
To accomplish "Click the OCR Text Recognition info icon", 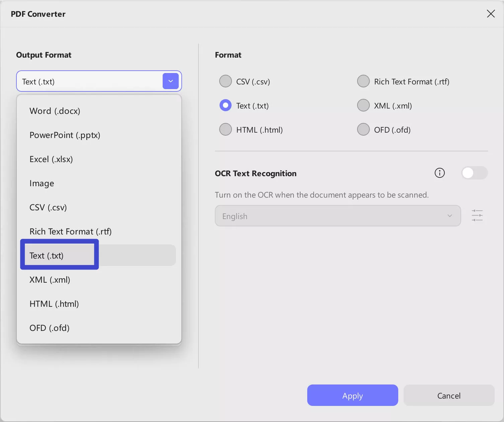I will (439, 173).
